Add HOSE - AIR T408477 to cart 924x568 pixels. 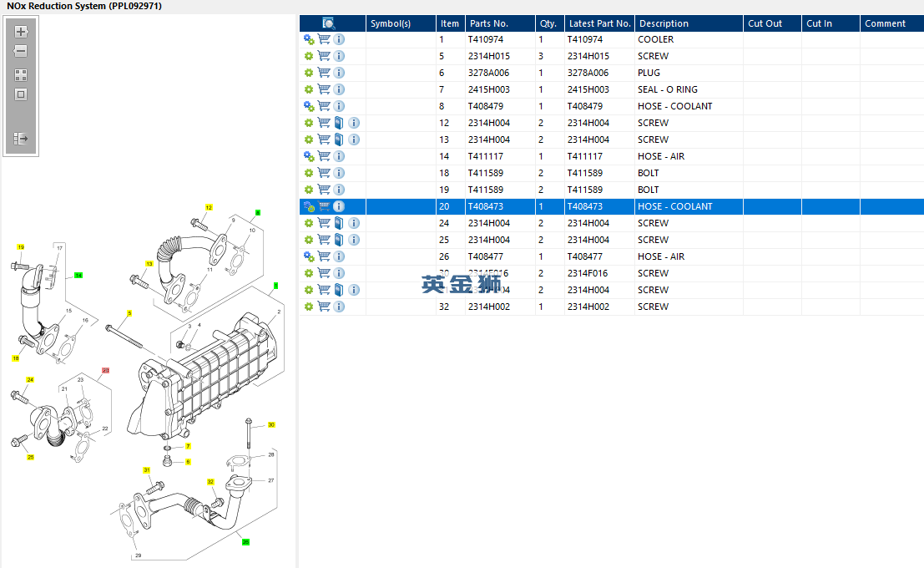pos(324,256)
